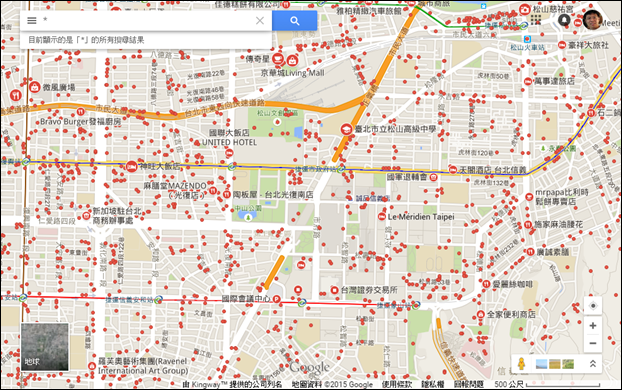
Task: Open the hamburger menu in the search box
Action: click(x=32, y=21)
